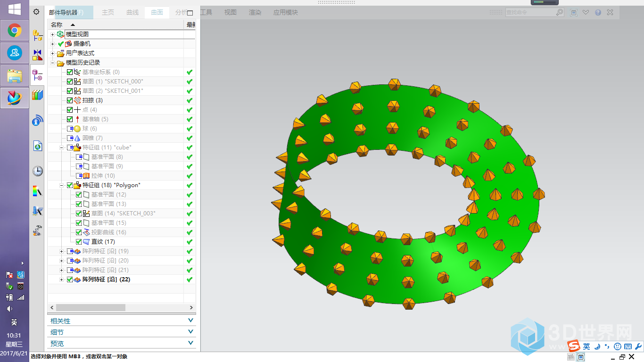Toggle checkbox for 阵列特征 [沿] (22)
Image resolution: width=644 pixels, height=362 pixels.
pos(70,280)
